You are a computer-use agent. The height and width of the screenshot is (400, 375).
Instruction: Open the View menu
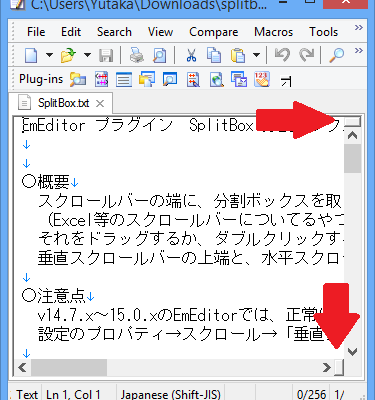tap(160, 32)
